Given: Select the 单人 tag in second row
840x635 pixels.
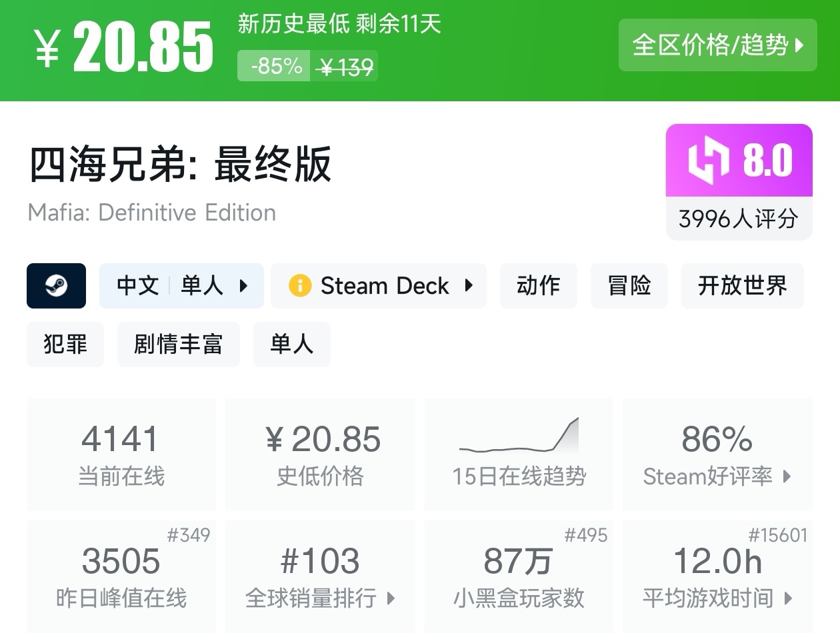Looking at the screenshot, I should [291, 344].
